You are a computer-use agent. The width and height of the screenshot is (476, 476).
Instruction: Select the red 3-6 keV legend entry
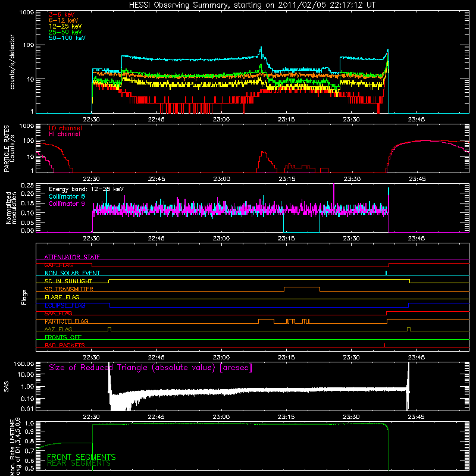pos(62,14)
